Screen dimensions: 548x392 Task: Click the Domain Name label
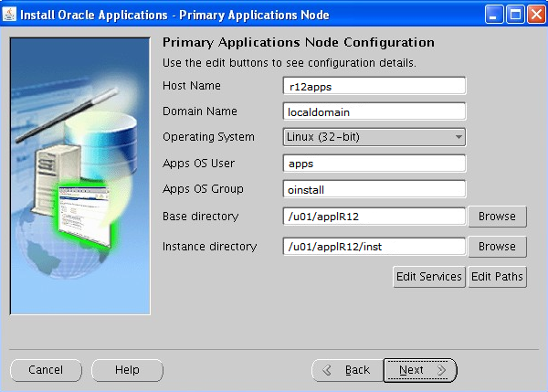point(199,111)
